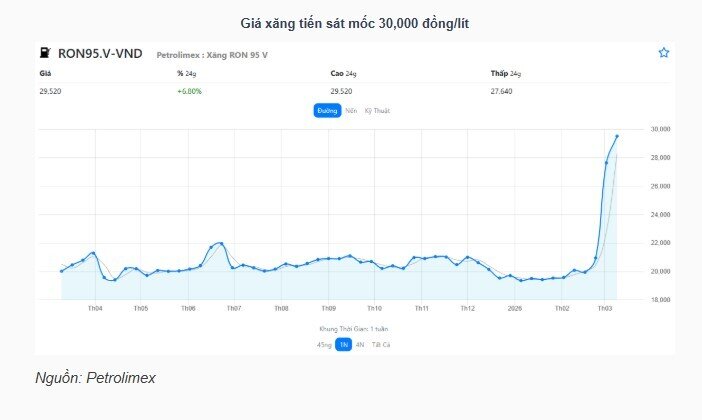Viewport: 702px width, 420px height.
Task: Click the Thấp 24g column label
Action: (x=506, y=73)
